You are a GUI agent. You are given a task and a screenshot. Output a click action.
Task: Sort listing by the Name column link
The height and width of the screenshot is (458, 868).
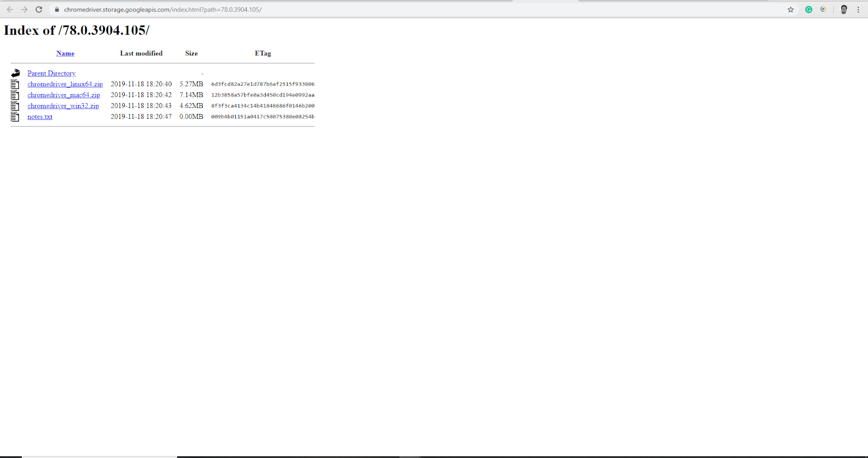point(65,53)
